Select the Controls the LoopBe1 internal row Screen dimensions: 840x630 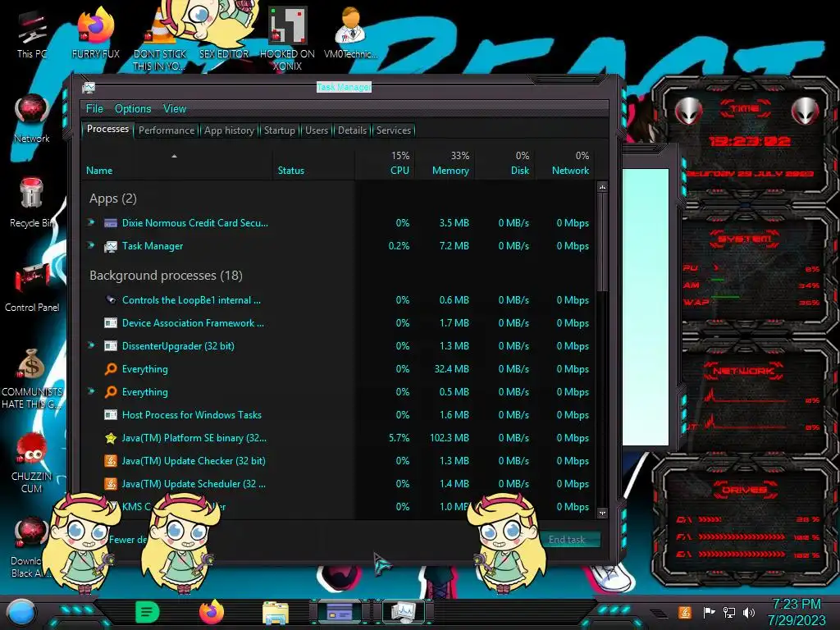pos(339,300)
